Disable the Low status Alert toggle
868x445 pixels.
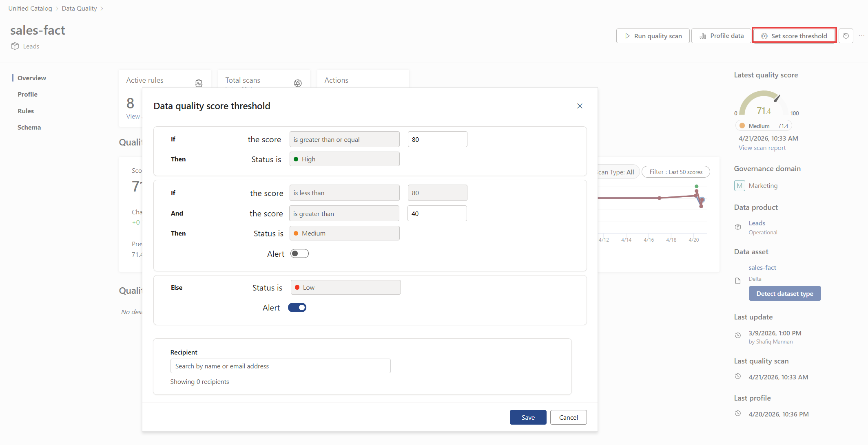(x=297, y=308)
